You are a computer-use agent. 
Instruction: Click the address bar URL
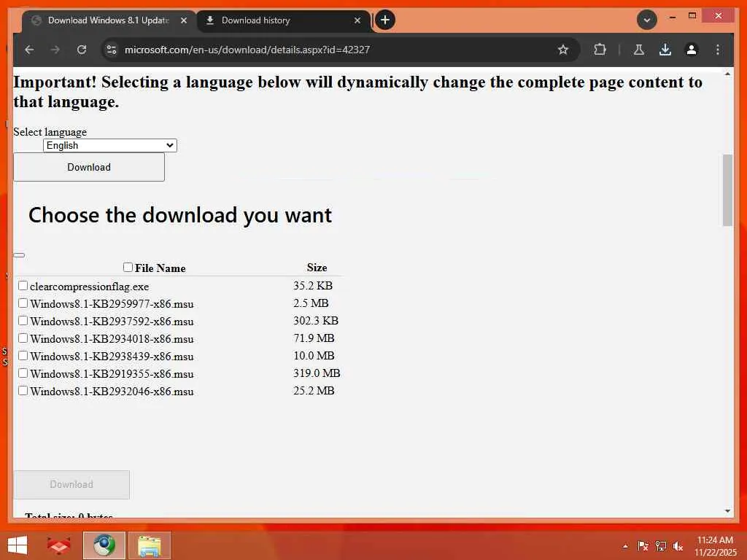[x=247, y=50]
